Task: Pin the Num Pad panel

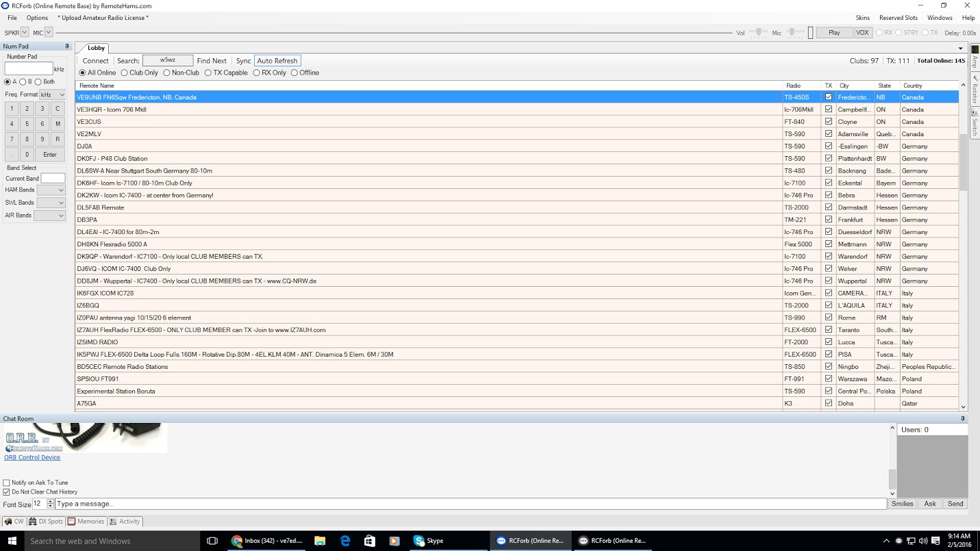Action: tap(67, 47)
